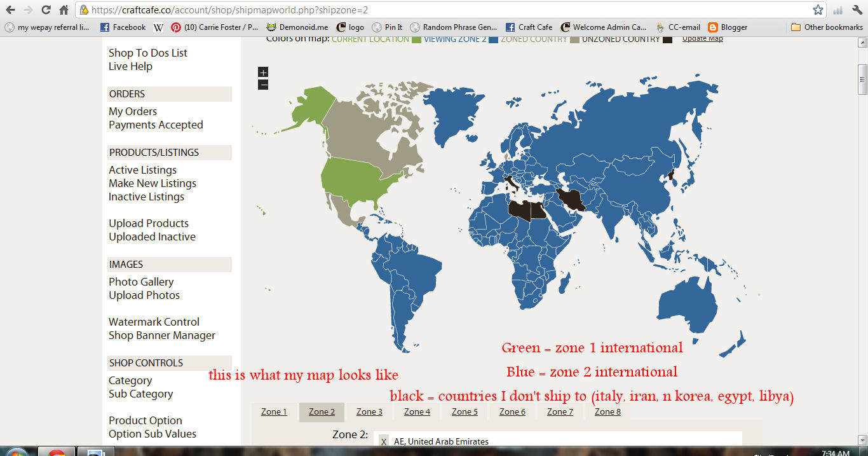
Task: Expand the Other bookmarks folder
Action: click(x=827, y=27)
